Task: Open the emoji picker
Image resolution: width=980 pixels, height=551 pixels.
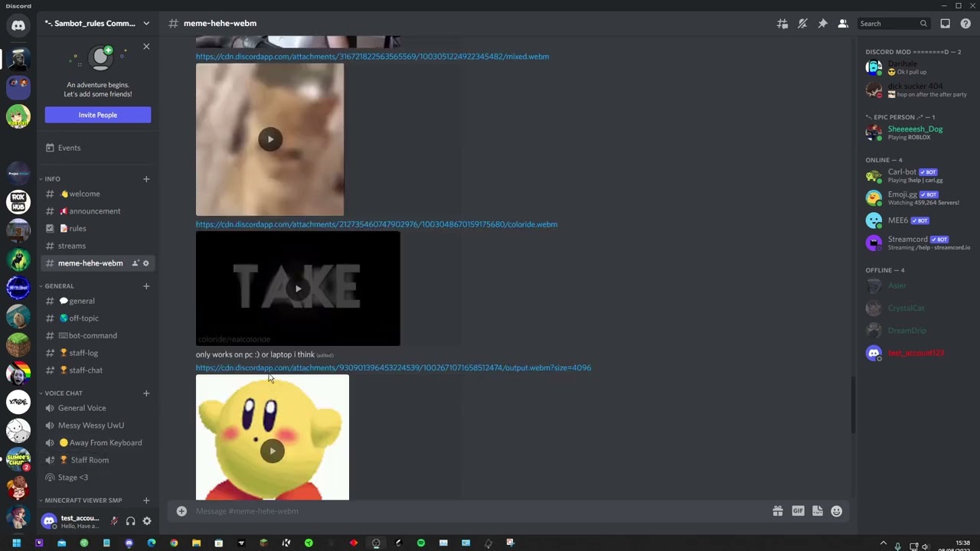Action: (837, 511)
